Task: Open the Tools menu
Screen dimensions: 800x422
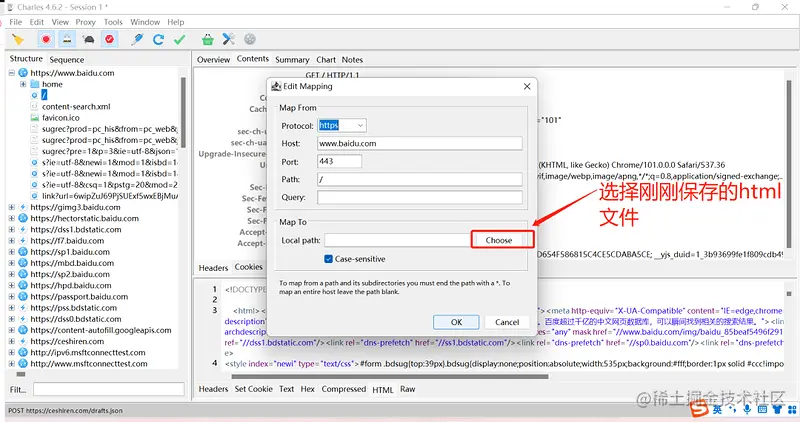Action: [113, 22]
